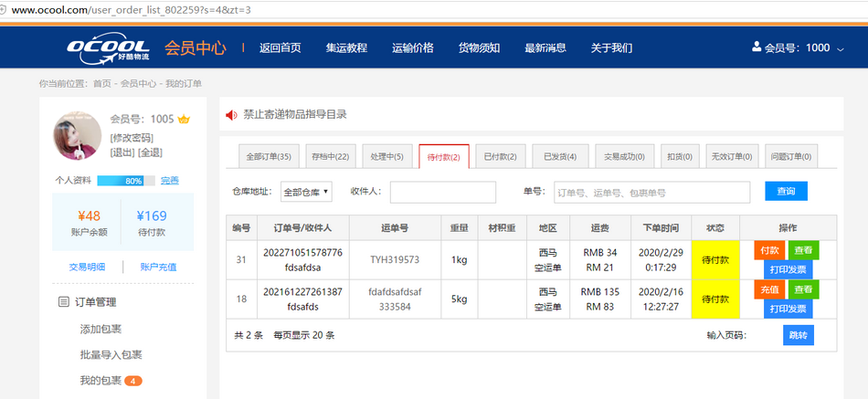Screen dimensions: 868x399
Task: Click the 跳转 page jump button
Action: (798, 335)
